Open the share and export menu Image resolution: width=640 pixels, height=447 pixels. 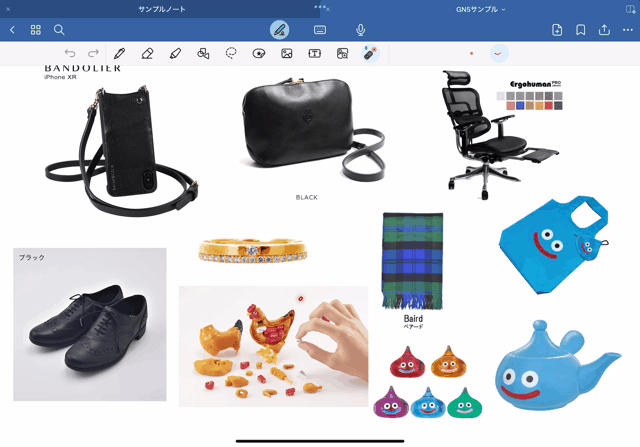tap(604, 30)
